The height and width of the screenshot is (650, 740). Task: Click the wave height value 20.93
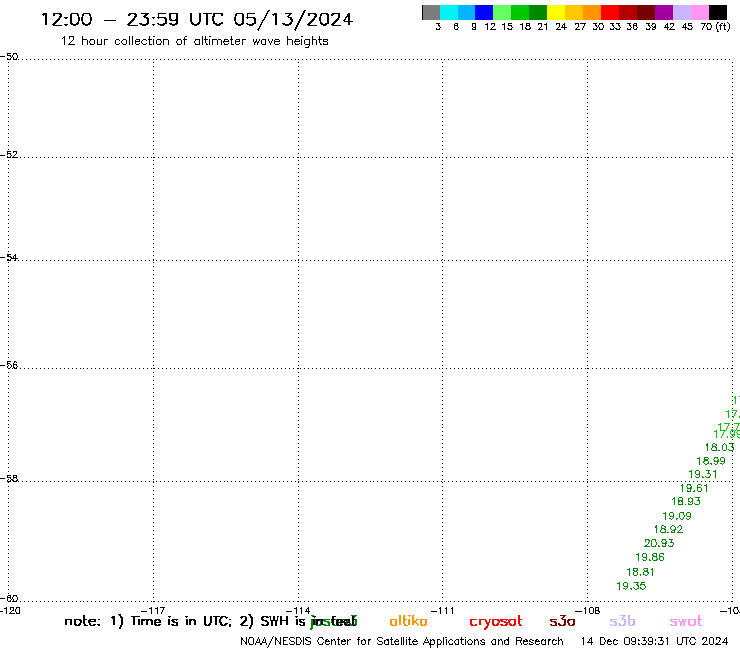[659, 543]
